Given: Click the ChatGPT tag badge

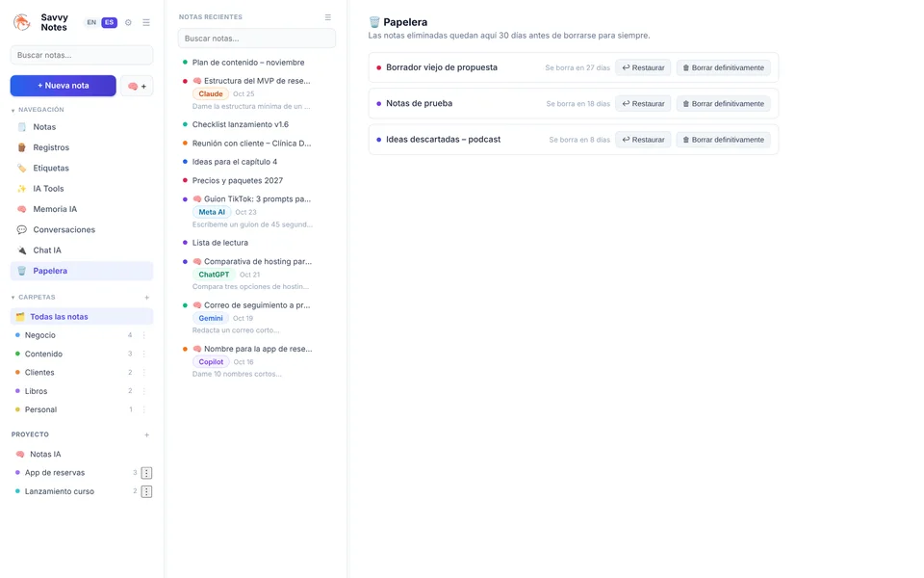Looking at the screenshot, I should point(214,275).
